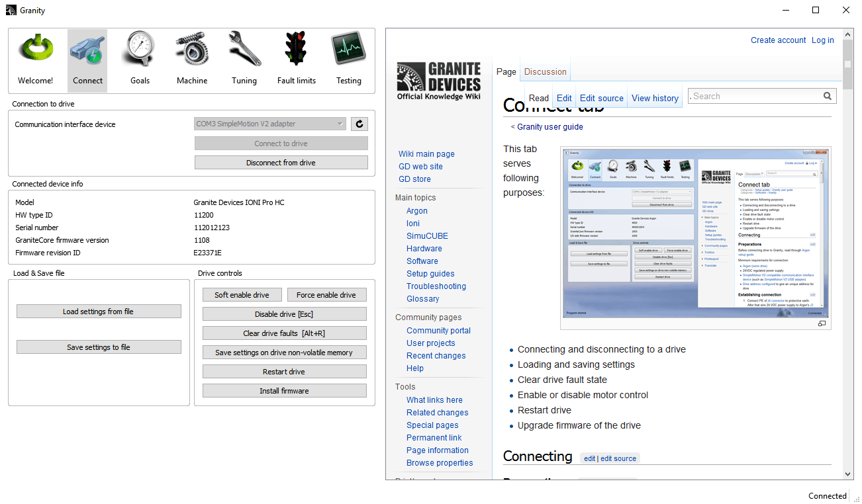The height and width of the screenshot is (504, 862).
Task: Open the Granity user guide link
Action: [550, 127]
